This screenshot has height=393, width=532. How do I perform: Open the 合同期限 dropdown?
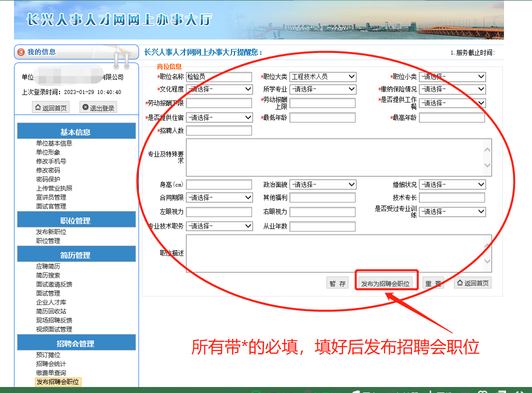[x=219, y=197]
